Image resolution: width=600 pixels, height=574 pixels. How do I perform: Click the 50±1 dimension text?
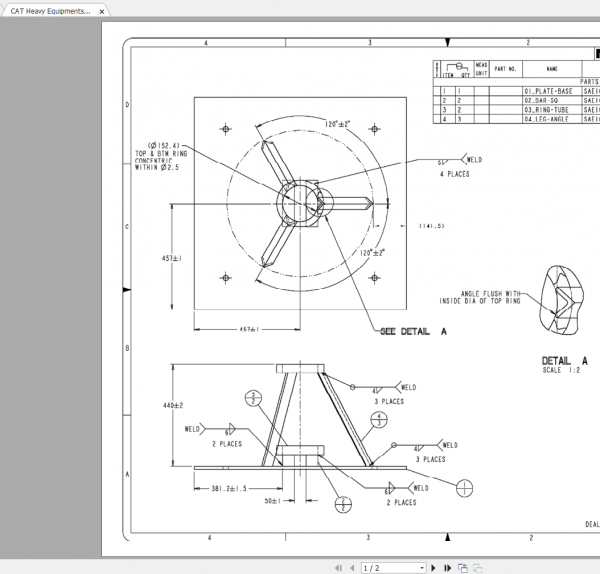(x=273, y=501)
